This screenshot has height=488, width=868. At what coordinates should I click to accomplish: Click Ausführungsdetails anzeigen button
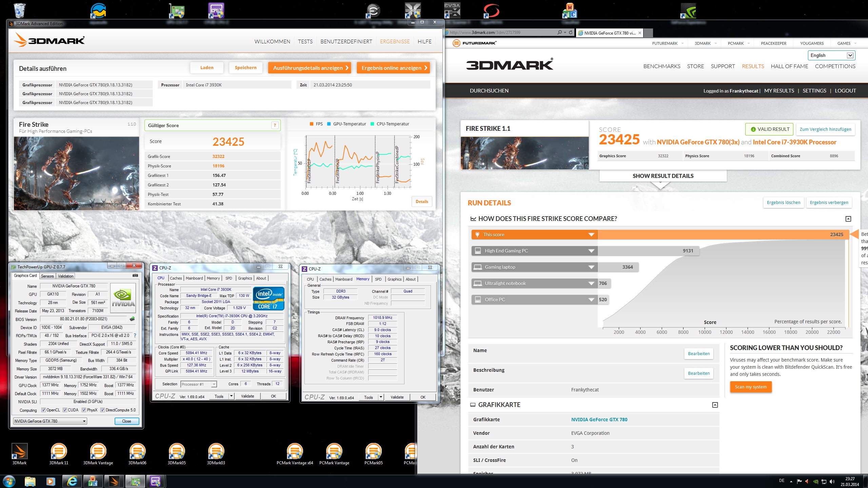(x=310, y=68)
